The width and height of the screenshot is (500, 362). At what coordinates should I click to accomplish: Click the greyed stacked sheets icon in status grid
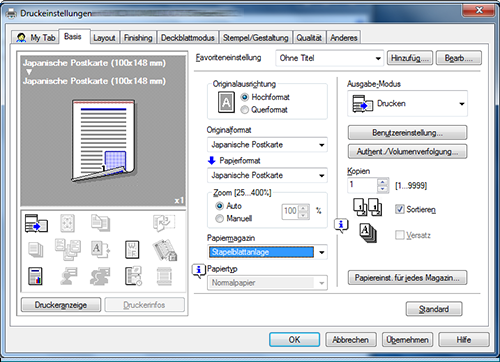(36, 250)
